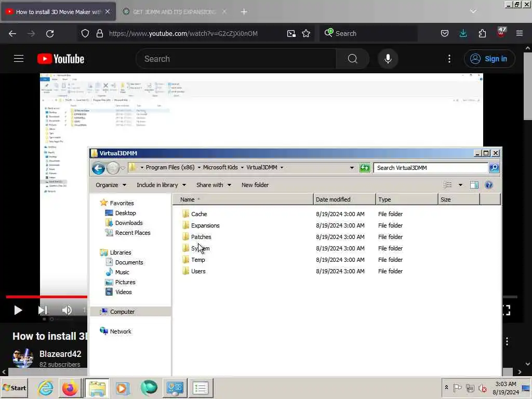Sort files by Name column
Image resolution: width=532 pixels, height=399 pixels.
(x=243, y=199)
